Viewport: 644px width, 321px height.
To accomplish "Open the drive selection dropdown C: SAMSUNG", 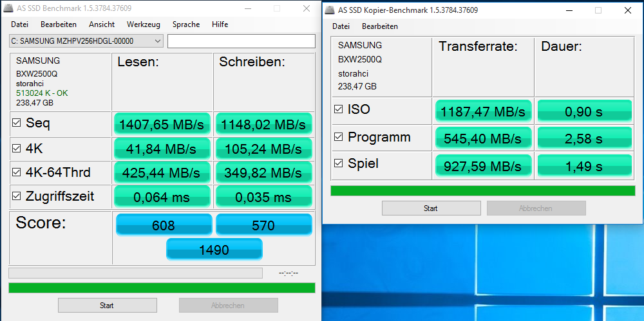I will pyautogui.click(x=86, y=41).
